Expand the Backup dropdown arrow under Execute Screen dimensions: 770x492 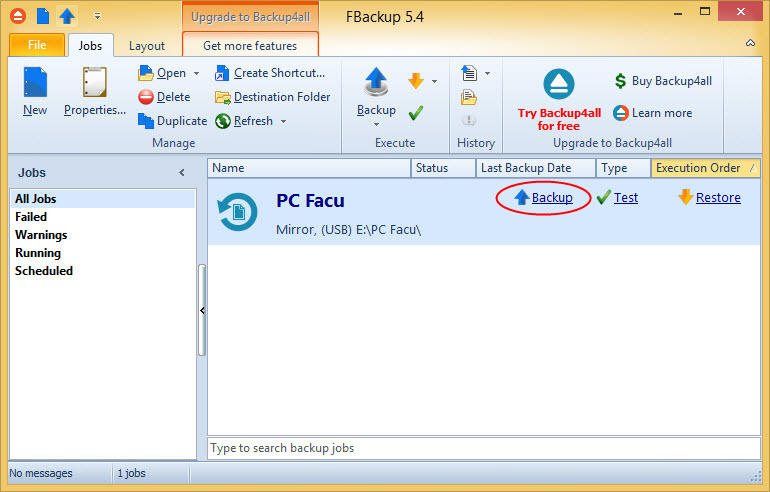(x=376, y=124)
